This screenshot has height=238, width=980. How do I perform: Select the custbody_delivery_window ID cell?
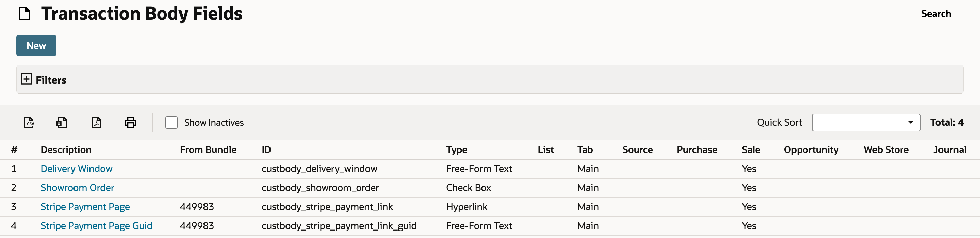(320, 169)
